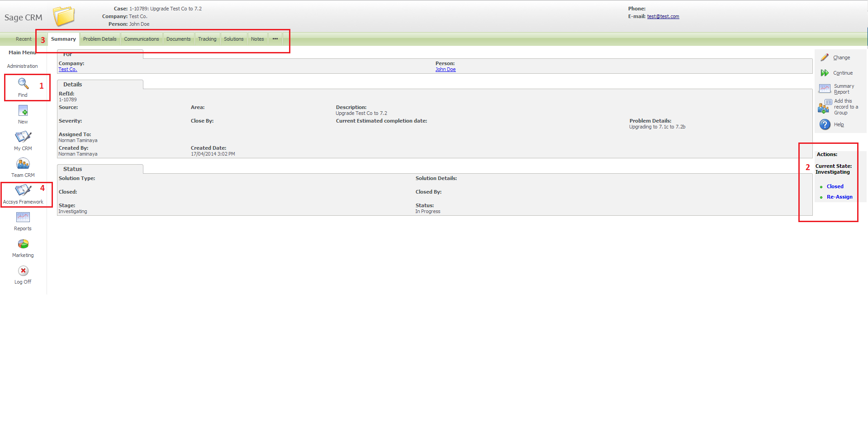Open the Notes tab

click(x=257, y=39)
